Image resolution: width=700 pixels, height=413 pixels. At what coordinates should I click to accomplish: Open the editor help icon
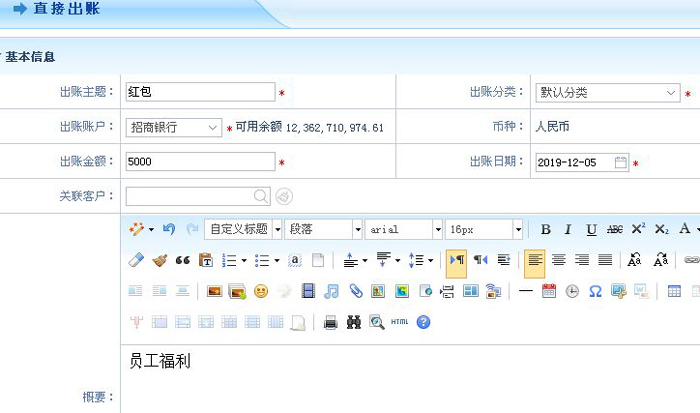pos(424,322)
